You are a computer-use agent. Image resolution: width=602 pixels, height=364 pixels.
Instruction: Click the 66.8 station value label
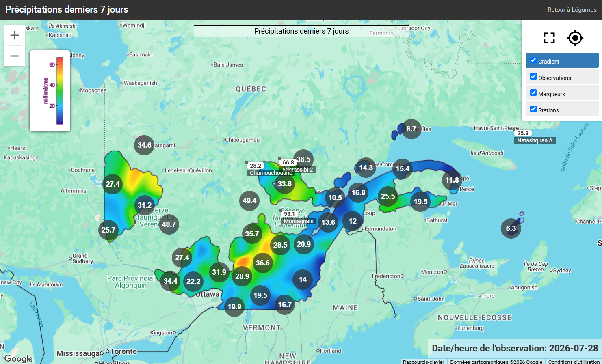click(x=288, y=162)
